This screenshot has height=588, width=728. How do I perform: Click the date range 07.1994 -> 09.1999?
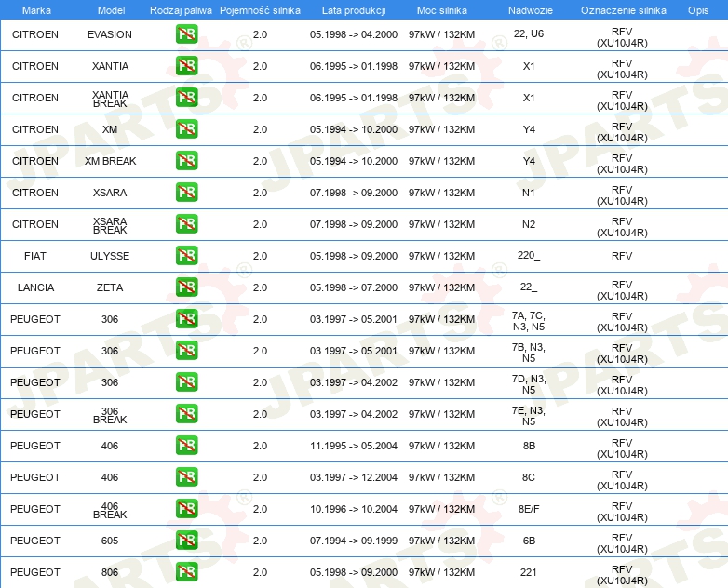click(354, 541)
